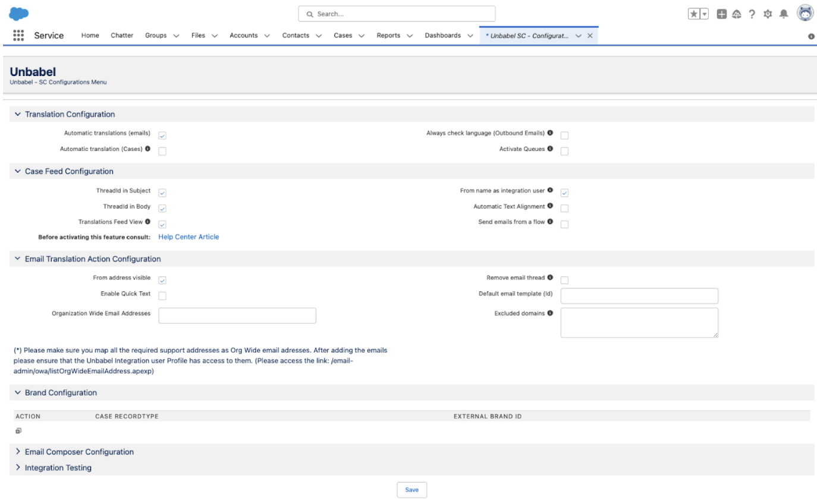Toggle From address visible checkbox

[x=162, y=280]
